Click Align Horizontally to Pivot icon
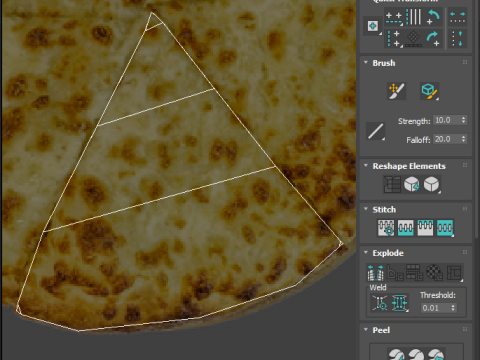The width and height of the screenshot is (480, 360). click(x=394, y=17)
